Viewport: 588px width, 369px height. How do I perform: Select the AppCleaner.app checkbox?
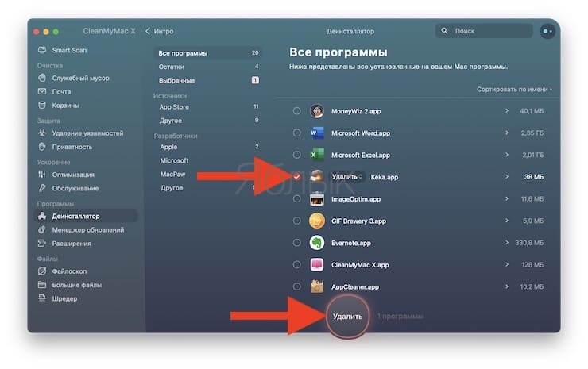click(296, 286)
